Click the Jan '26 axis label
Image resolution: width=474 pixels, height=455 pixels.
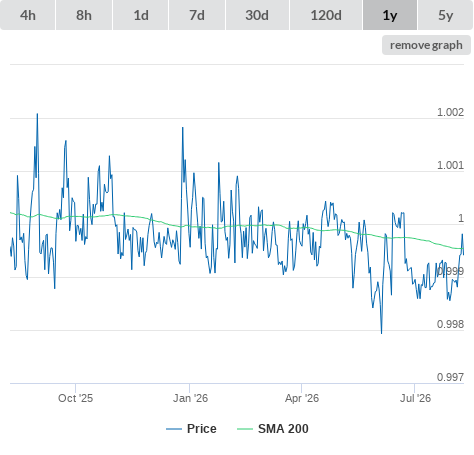[190, 398]
